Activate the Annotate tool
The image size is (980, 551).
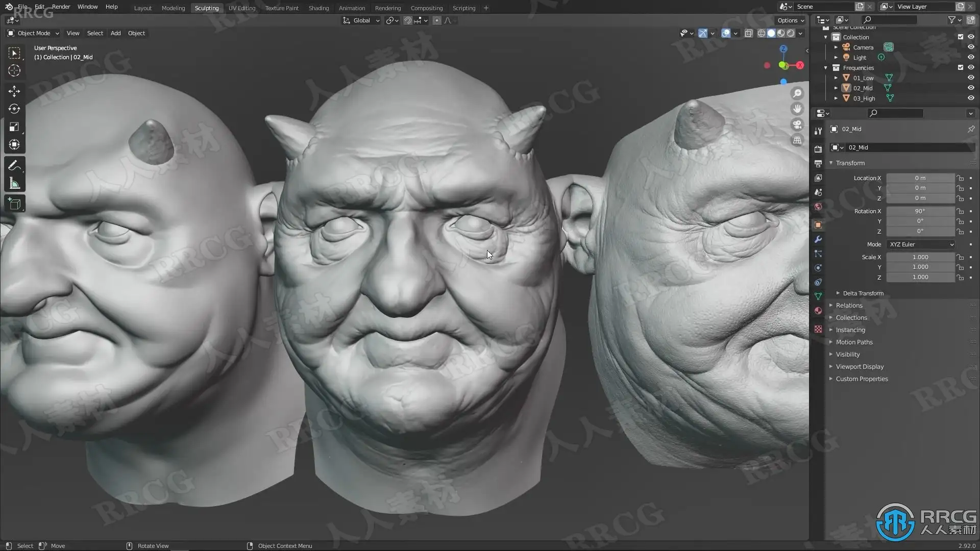(x=14, y=165)
